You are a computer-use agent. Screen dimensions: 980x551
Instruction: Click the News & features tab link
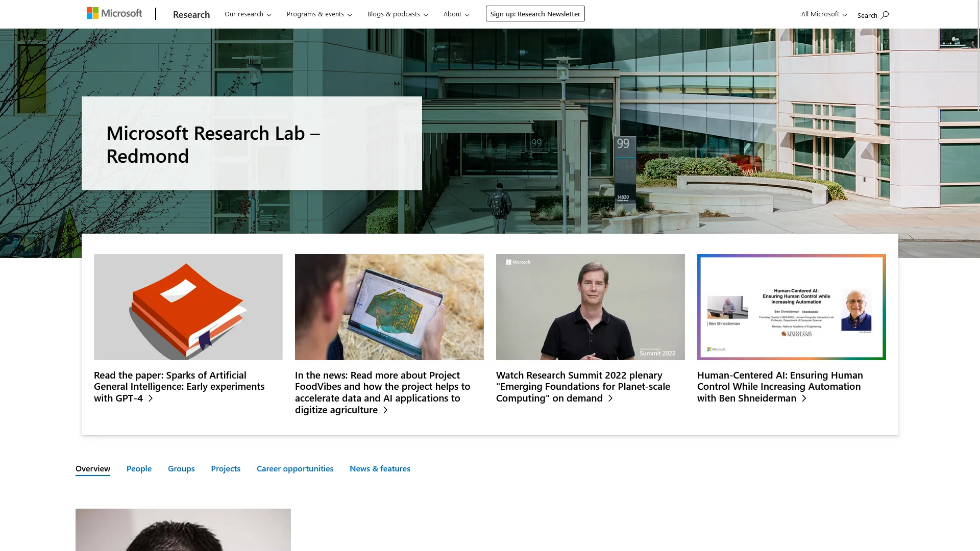[380, 468]
